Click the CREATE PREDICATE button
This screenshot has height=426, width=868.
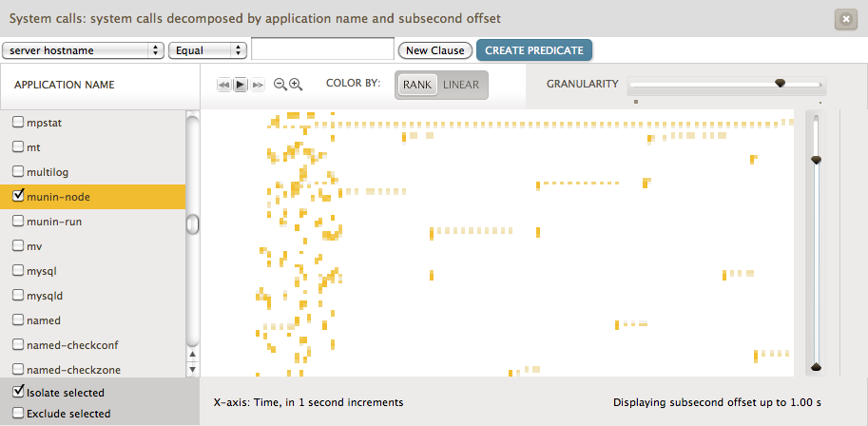(534, 50)
